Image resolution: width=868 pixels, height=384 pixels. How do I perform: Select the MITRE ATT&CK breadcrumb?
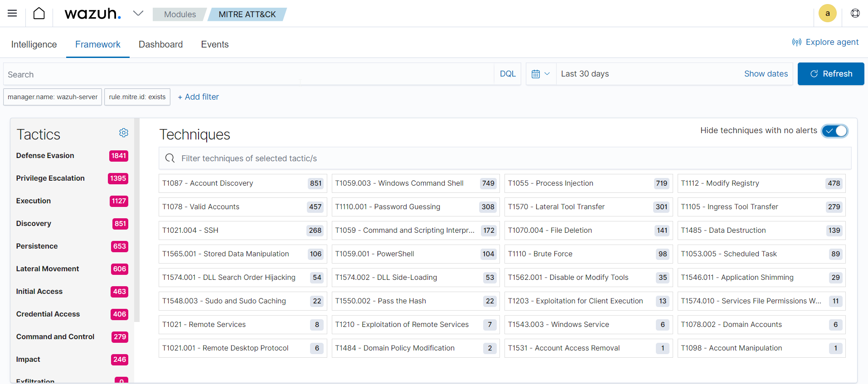point(247,14)
